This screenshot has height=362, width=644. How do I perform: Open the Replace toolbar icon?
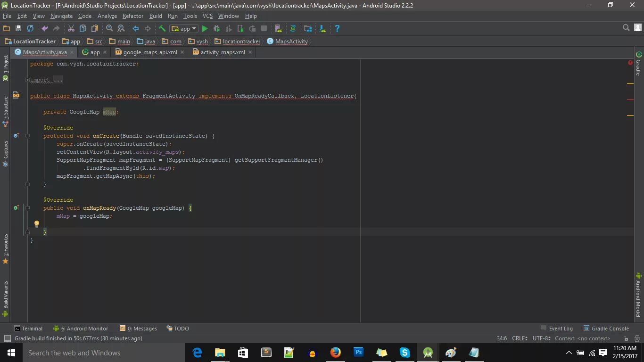tap(121, 28)
